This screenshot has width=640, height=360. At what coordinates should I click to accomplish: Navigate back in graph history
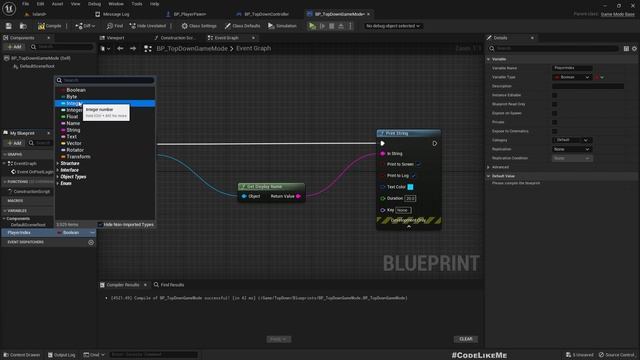(x=120, y=49)
